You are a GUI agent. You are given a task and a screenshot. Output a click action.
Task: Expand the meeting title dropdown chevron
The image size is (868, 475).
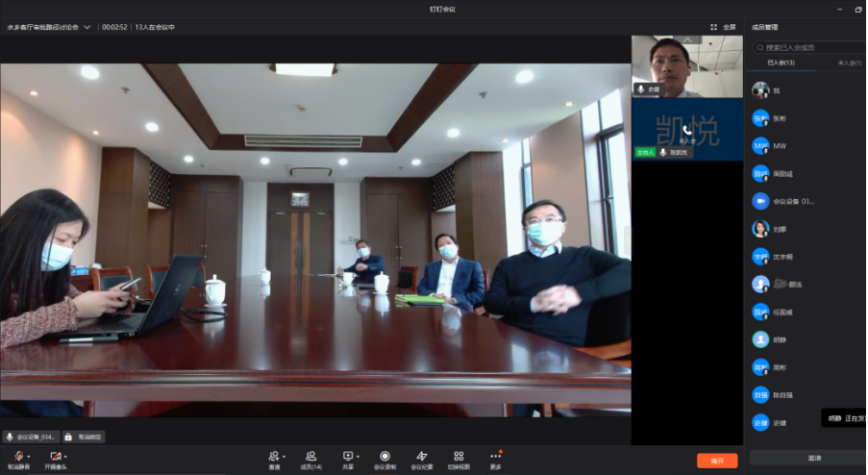tap(87, 27)
